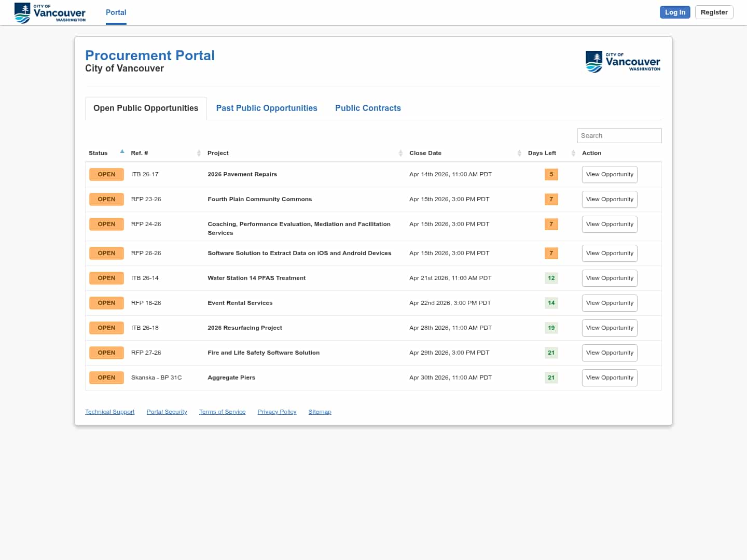Click the OPEN badge for 2026 Pavement Repairs
747x560 pixels.
(x=106, y=174)
